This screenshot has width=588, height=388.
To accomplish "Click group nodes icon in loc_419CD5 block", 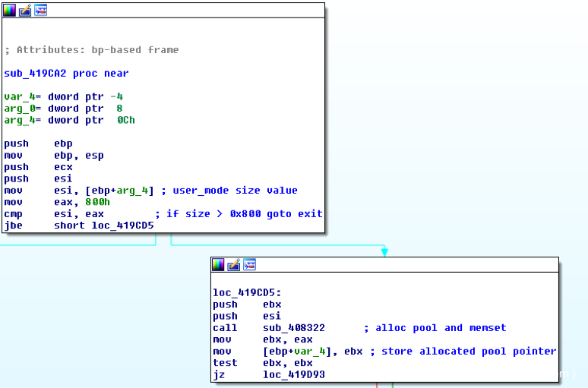I will tap(249, 264).
